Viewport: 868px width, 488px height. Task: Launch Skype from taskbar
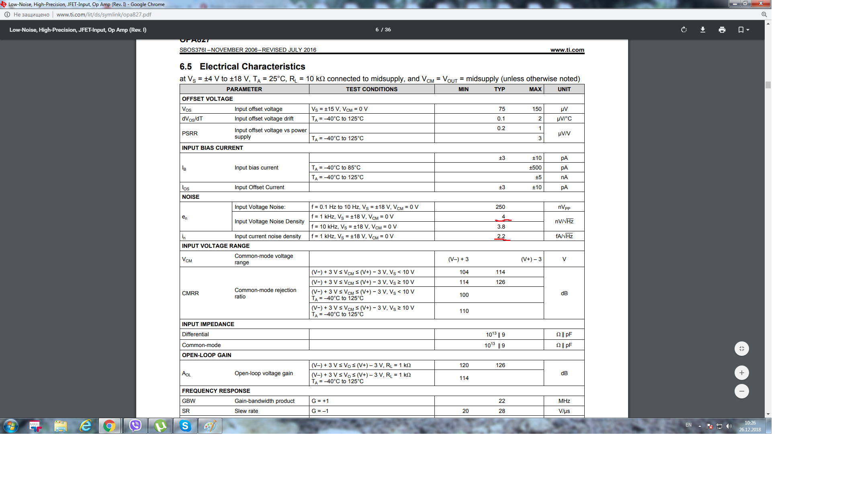(x=185, y=426)
